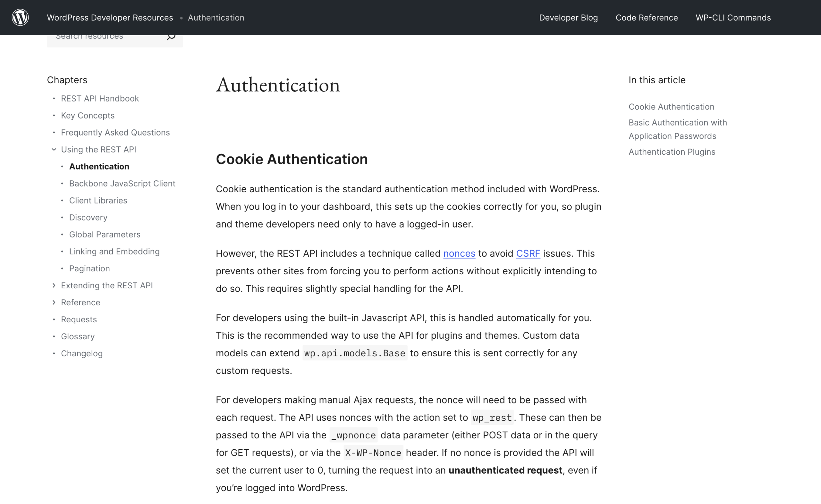This screenshot has width=821, height=504.
Task: Open the Linking and Embedding page
Action: [114, 252]
